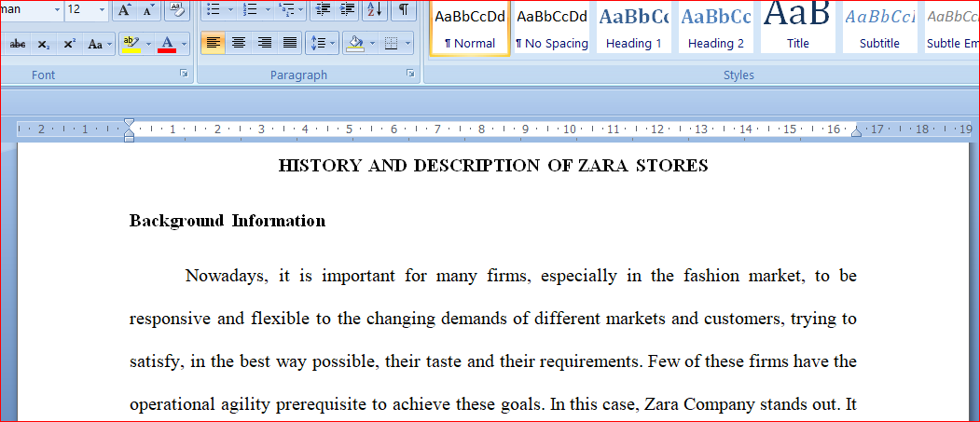Click into the font size box showing 12
Viewport: 980px width, 422px height.
[x=80, y=9]
